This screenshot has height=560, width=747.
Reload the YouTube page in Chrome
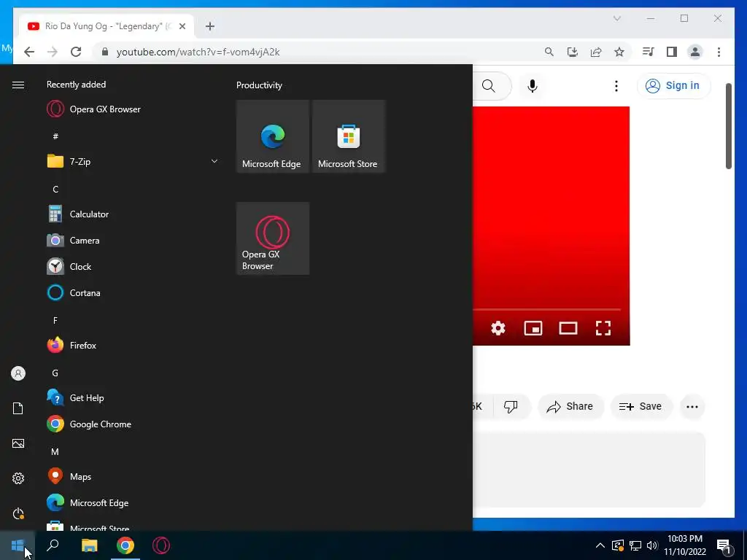[76, 52]
